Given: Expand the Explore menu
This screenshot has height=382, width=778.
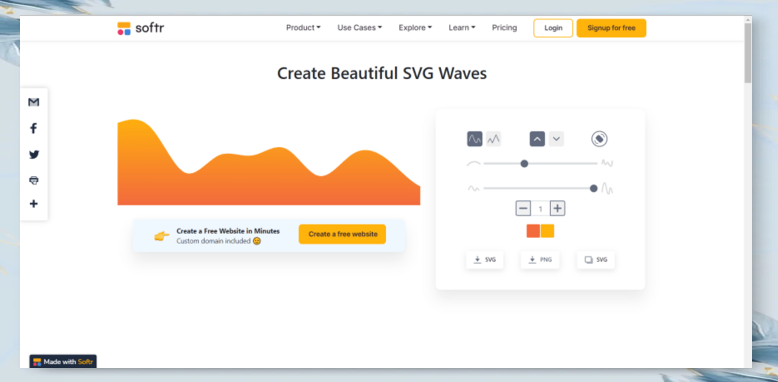Looking at the screenshot, I should point(415,28).
